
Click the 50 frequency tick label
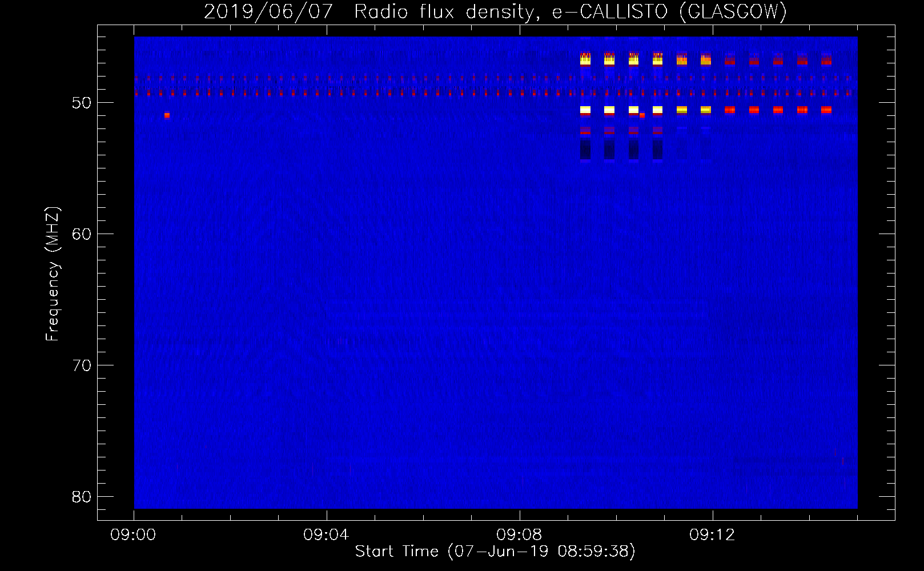[82, 103]
